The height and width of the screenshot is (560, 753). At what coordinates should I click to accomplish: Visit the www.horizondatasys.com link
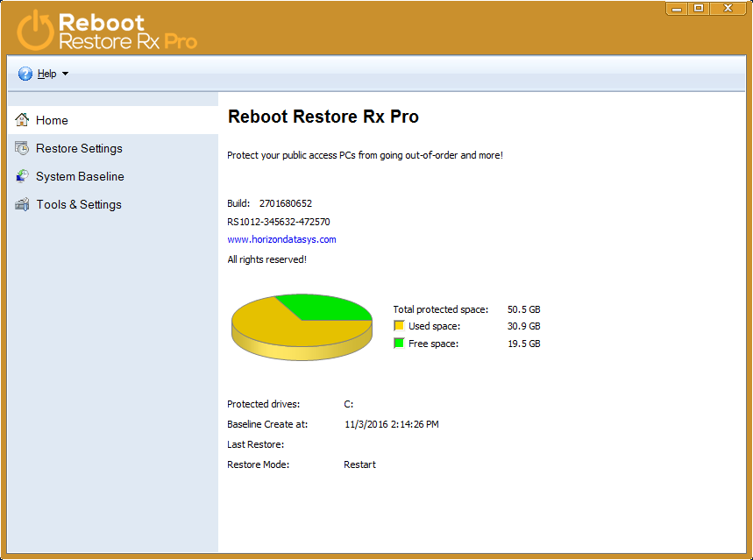281,238
